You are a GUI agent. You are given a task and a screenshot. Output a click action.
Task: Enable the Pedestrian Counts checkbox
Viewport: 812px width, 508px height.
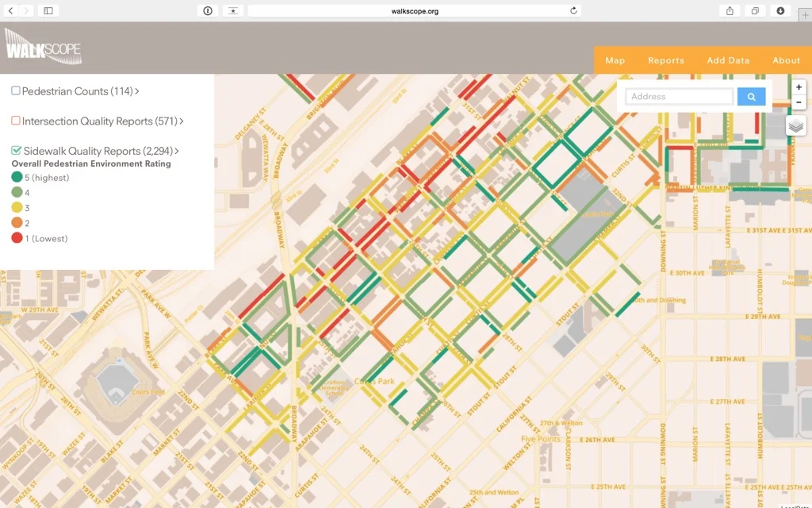click(x=16, y=90)
